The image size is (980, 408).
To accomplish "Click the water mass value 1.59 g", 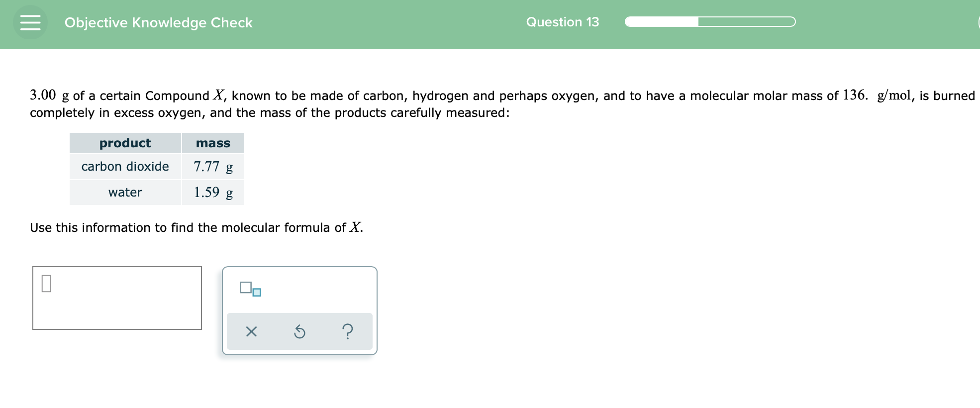I will tap(213, 193).
